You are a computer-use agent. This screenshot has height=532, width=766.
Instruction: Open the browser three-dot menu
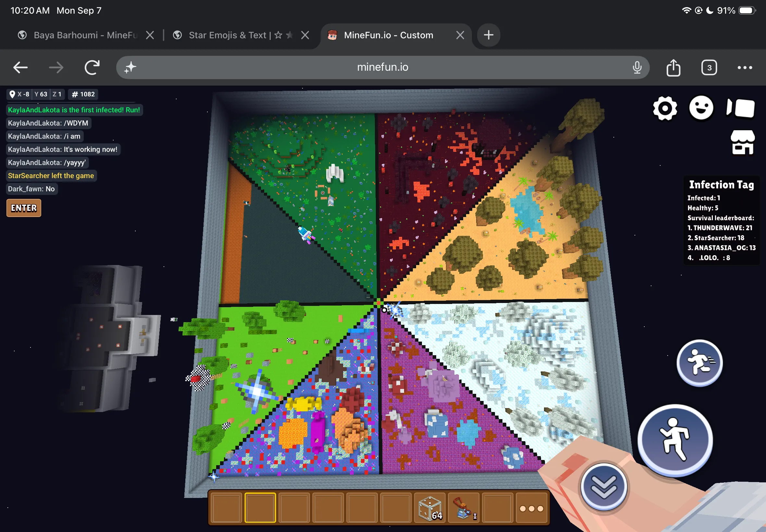pyautogui.click(x=745, y=68)
